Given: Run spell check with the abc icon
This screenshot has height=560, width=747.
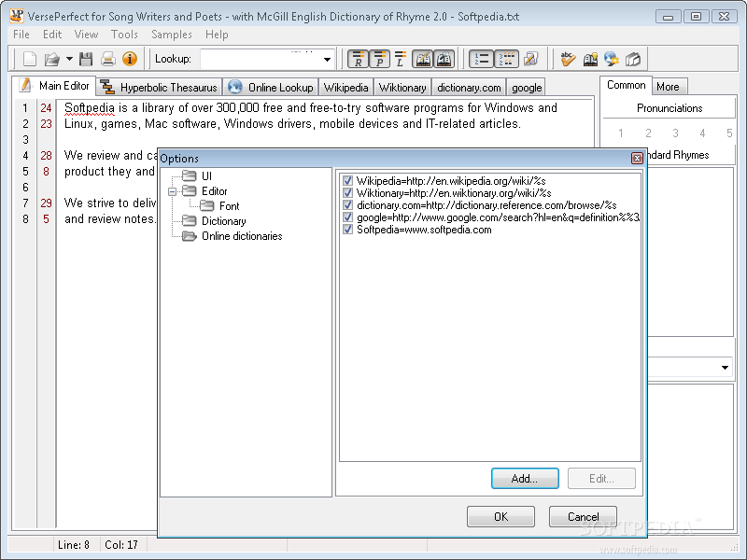Looking at the screenshot, I should 568,59.
